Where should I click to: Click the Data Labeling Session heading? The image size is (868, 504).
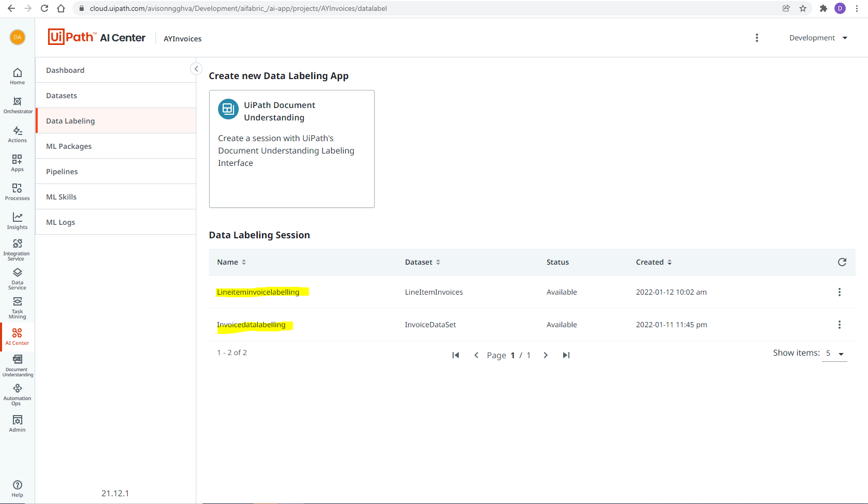coord(259,235)
